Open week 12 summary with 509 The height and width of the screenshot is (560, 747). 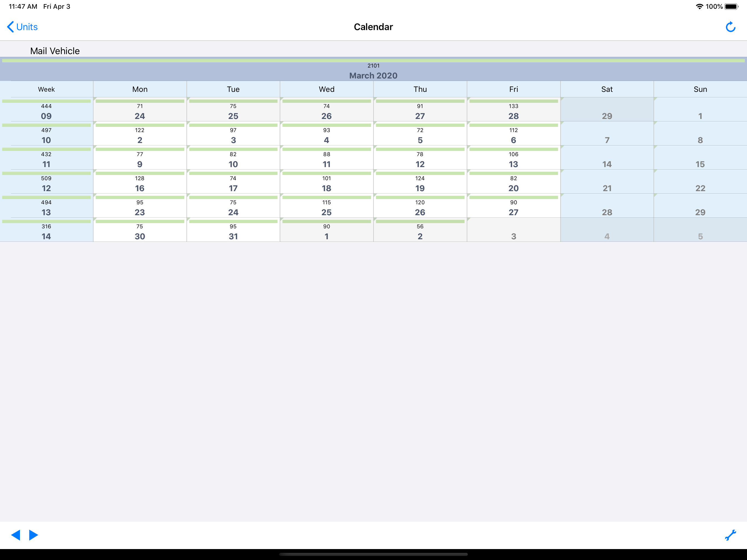(x=46, y=182)
